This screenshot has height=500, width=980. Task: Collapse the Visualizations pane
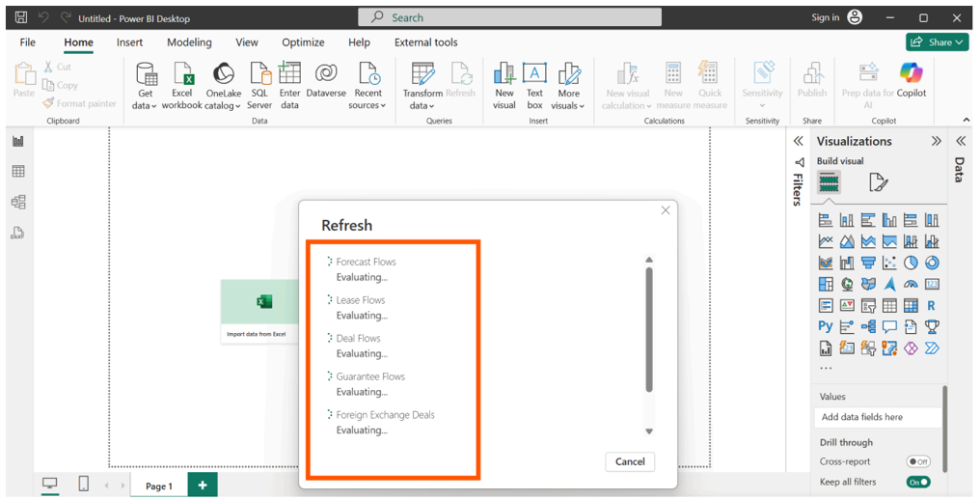point(936,141)
